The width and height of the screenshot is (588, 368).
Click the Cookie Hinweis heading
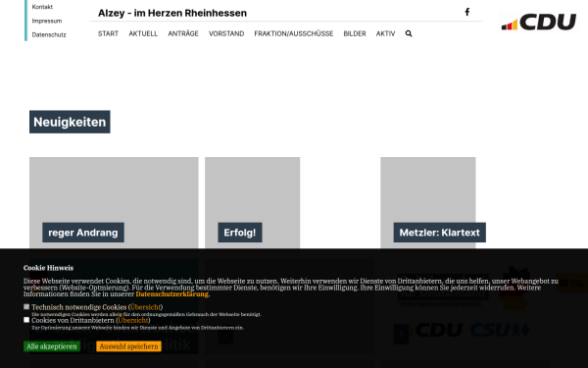(48, 268)
